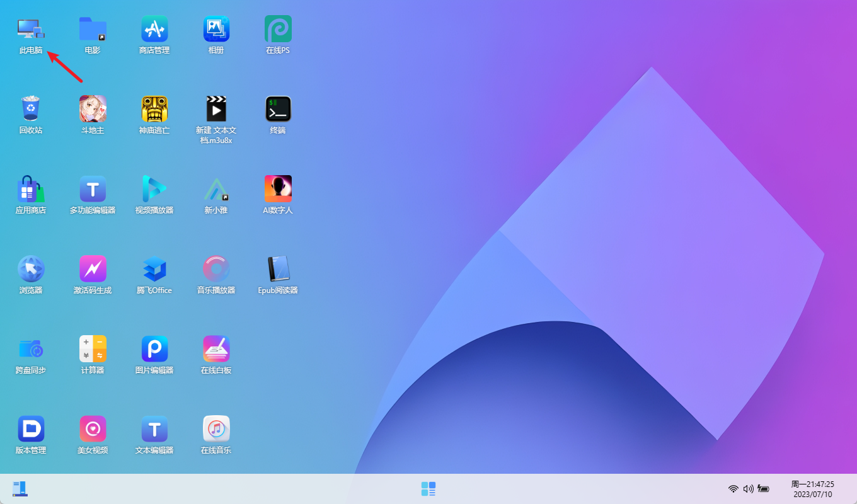Open the 在线白板 whiteboard app
Viewport: 857px width, 504px height.
click(x=216, y=348)
